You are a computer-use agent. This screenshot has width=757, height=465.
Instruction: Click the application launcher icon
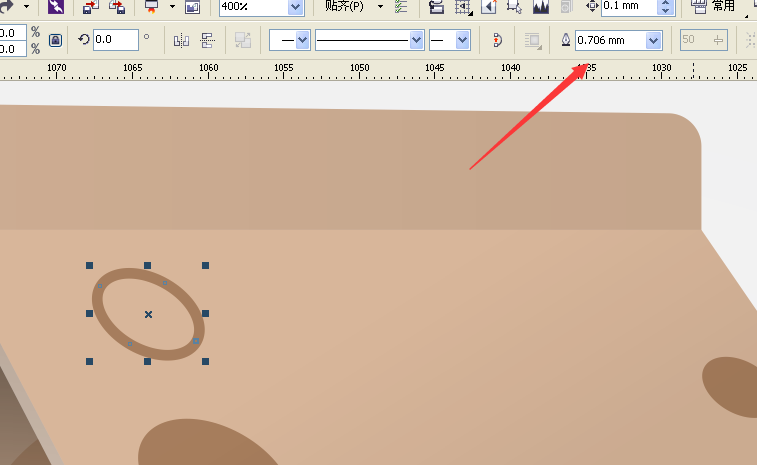tap(151, 6)
